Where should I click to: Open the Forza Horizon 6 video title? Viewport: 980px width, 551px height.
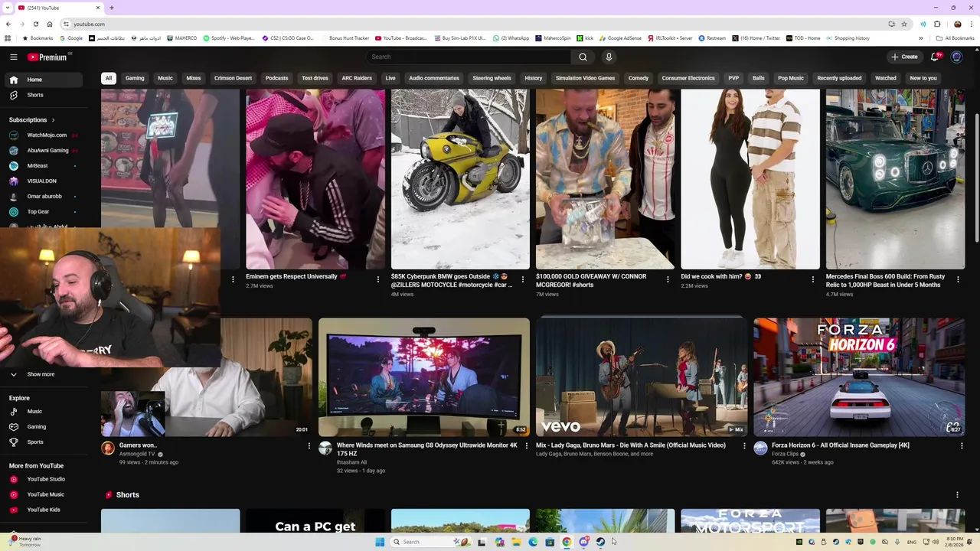841,445
